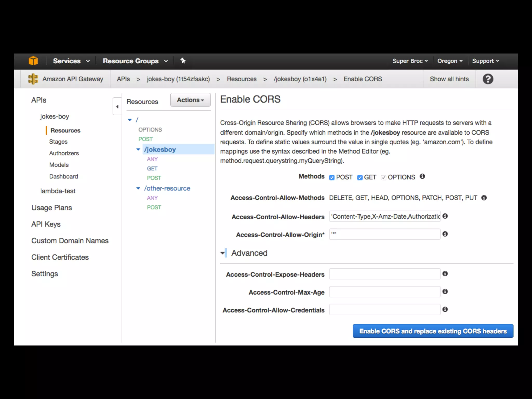Click the Access-Control-Max-Age input field

pyautogui.click(x=385, y=292)
